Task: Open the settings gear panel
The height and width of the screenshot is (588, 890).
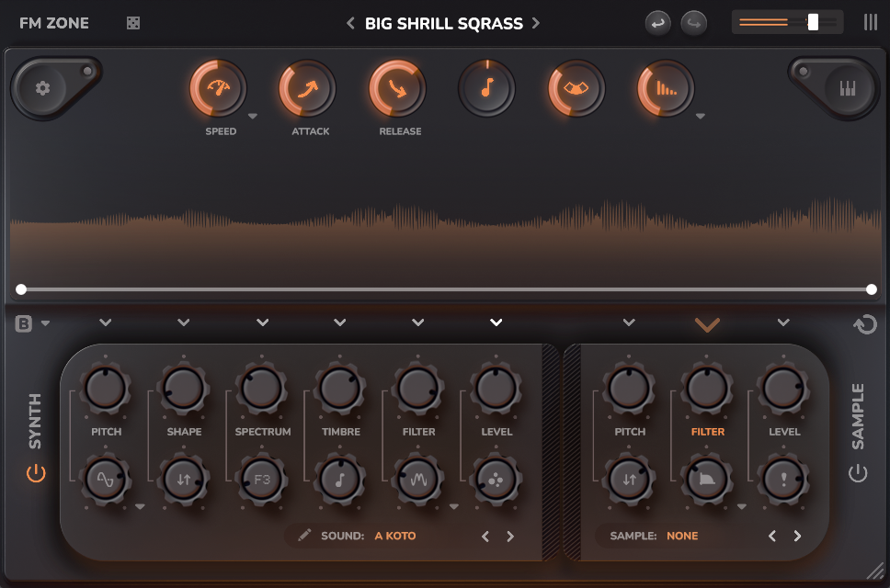Action: pyautogui.click(x=42, y=89)
